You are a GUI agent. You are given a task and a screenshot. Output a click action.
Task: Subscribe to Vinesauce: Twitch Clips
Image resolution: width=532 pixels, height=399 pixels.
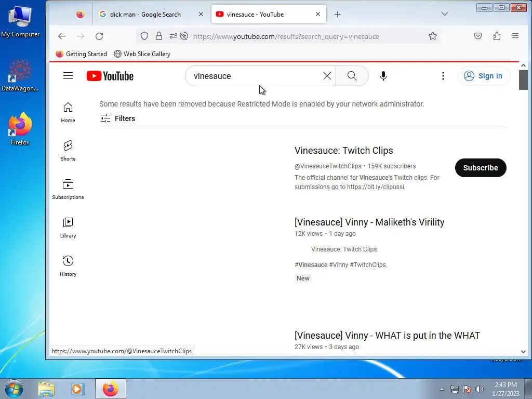coord(481,168)
